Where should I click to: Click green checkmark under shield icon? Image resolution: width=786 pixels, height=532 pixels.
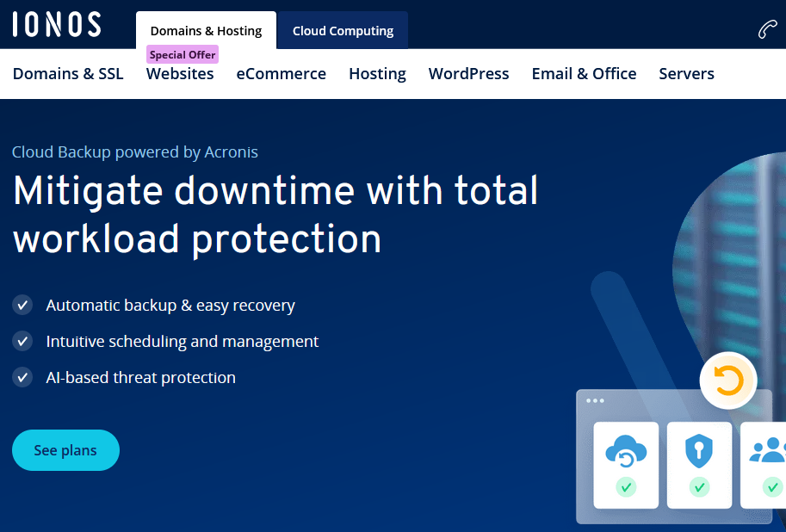coord(699,487)
